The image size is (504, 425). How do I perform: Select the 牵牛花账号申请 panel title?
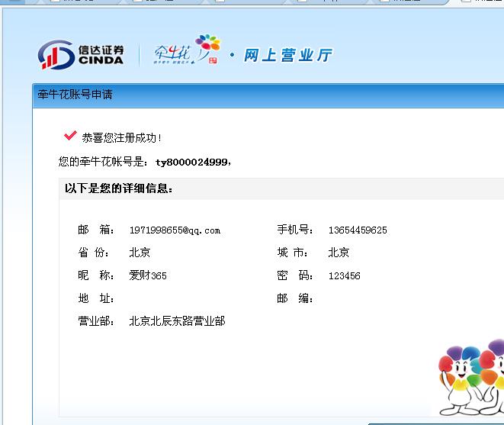click(x=75, y=95)
